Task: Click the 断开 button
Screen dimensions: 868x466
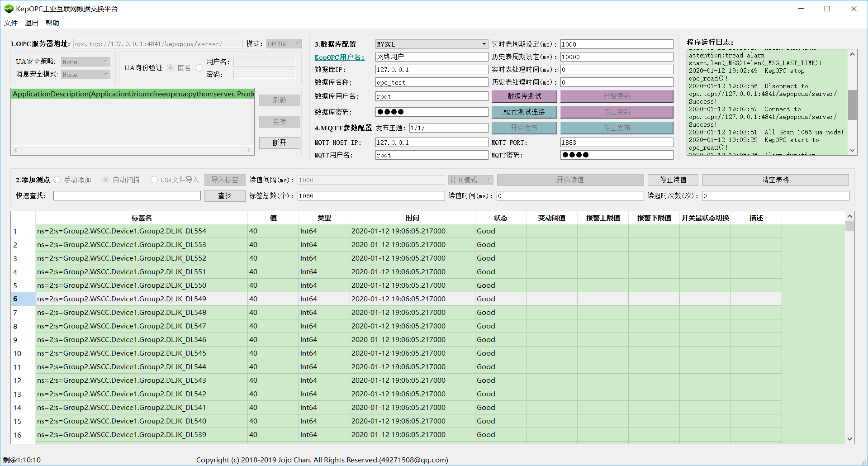Action: pos(280,143)
